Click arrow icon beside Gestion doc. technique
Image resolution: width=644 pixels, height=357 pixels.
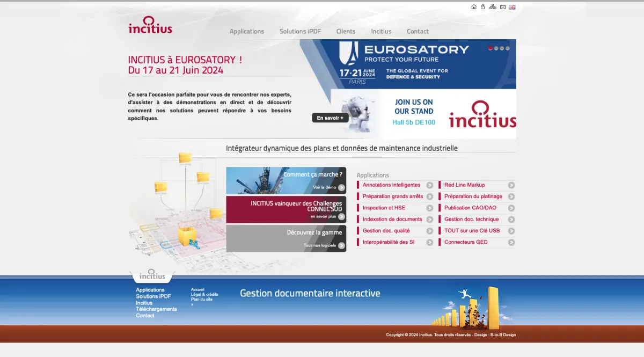(511, 220)
